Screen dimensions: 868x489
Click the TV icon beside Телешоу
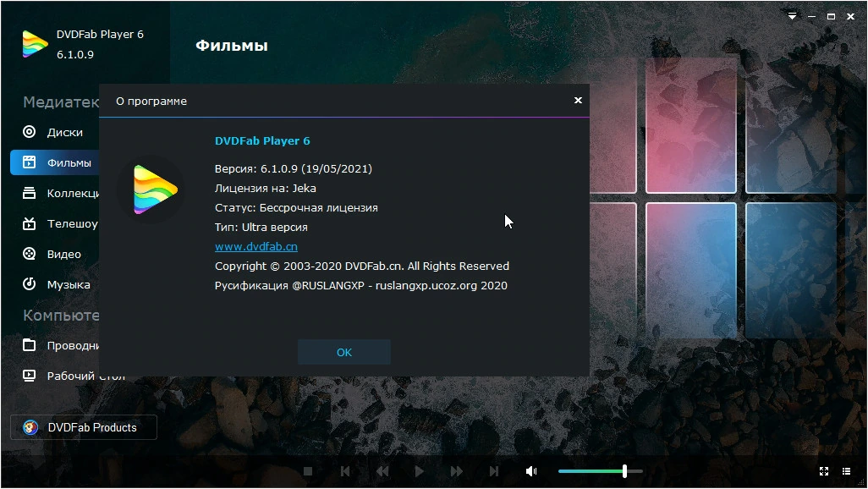coord(29,223)
